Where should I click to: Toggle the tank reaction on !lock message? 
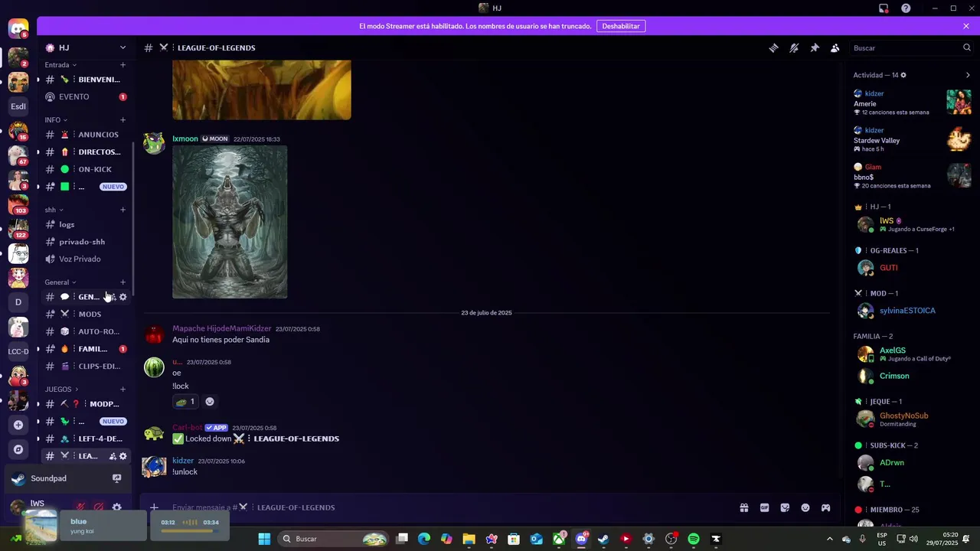point(185,402)
